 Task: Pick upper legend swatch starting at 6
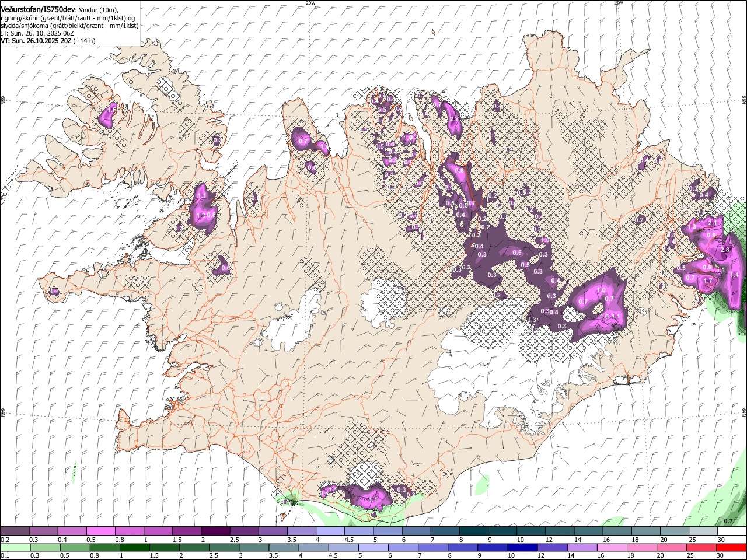tap(416, 531)
